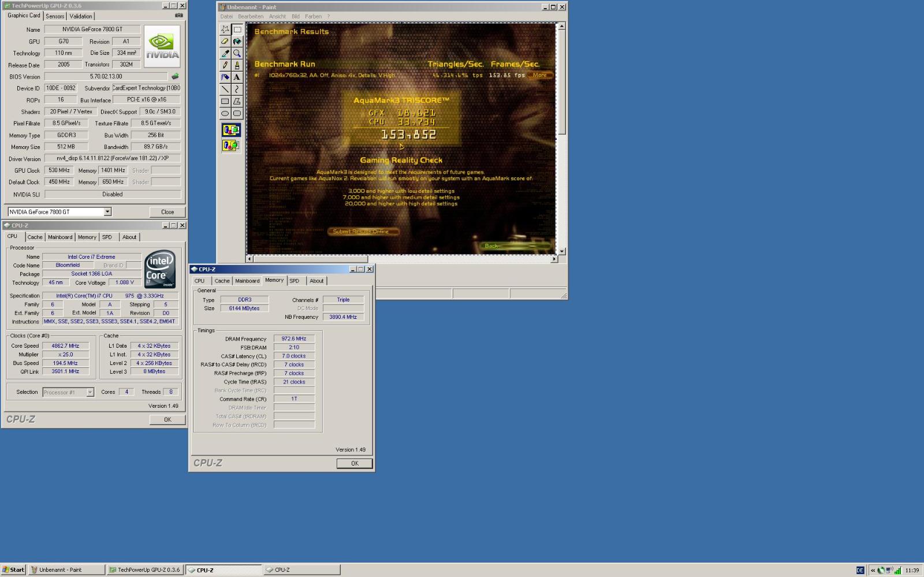This screenshot has width=924, height=577.
Task: Click OK in the left CPU-Z window
Action: coord(167,419)
